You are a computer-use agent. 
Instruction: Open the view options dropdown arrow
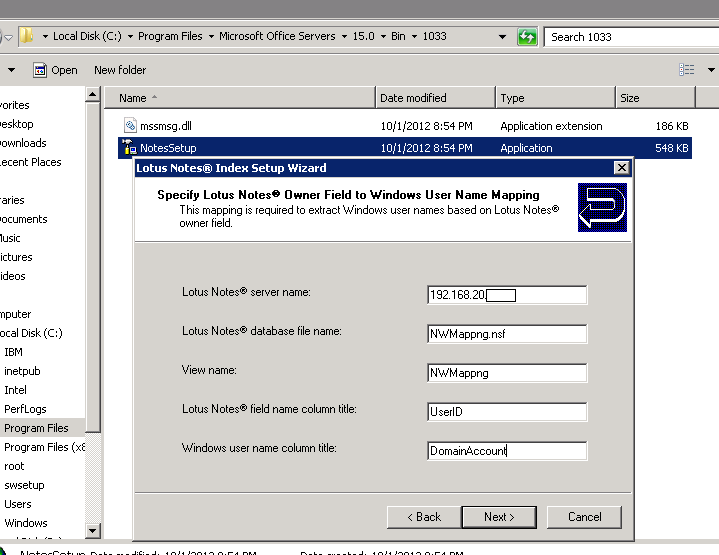[711, 70]
